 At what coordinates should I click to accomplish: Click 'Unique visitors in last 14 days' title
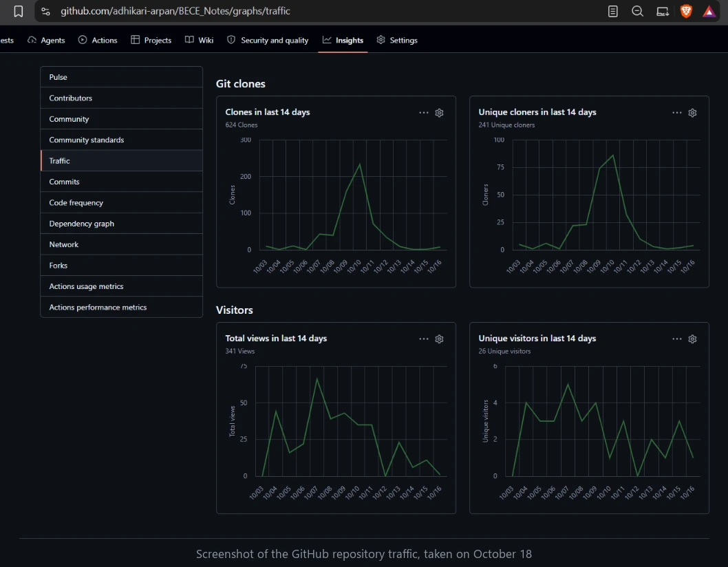[537, 338]
